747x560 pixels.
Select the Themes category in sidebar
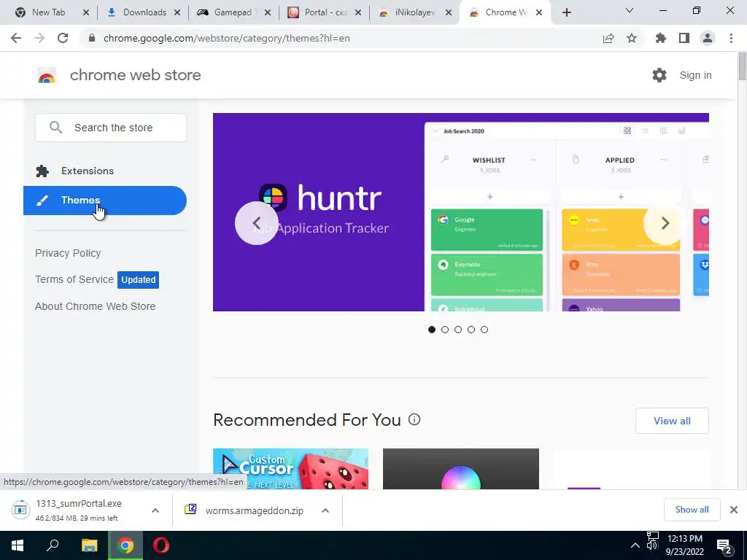click(x=105, y=201)
